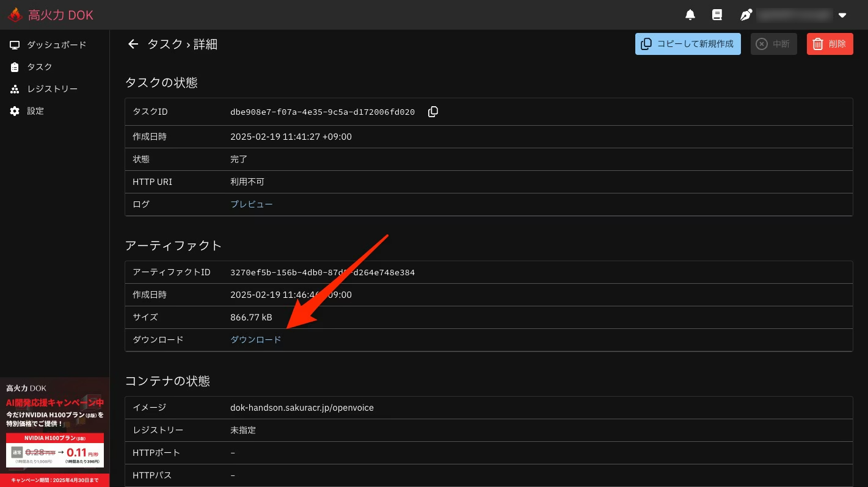The width and height of the screenshot is (868, 487).
Task: Go back using the left arrow icon
Action: pos(133,44)
